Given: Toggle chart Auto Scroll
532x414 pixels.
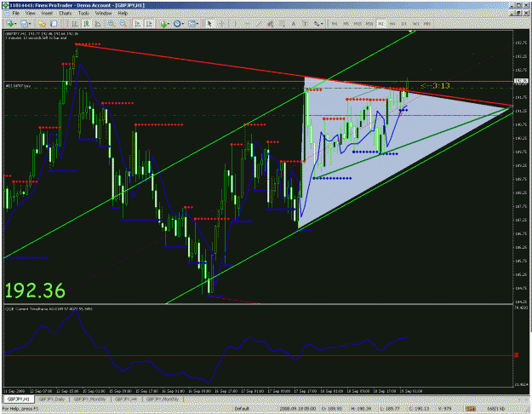Looking at the screenshot, I should coord(138,24).
